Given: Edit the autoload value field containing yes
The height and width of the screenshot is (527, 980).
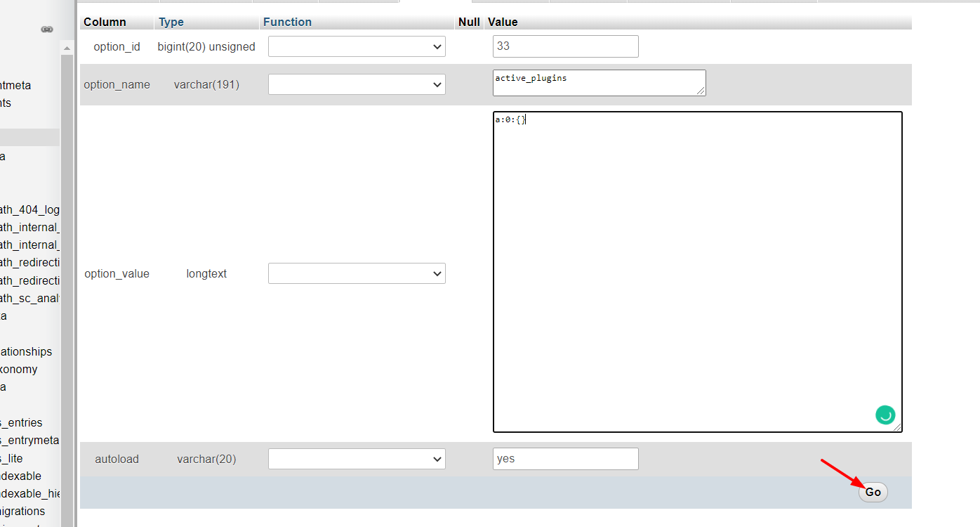Looking at the screenshot, I should [566, 459].
